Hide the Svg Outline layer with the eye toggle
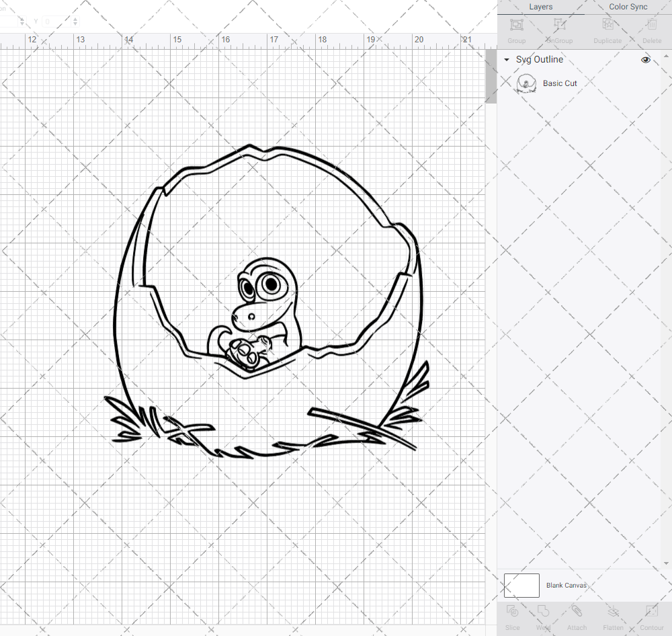This screenshot has height=636, width=672. coord(645,59)
